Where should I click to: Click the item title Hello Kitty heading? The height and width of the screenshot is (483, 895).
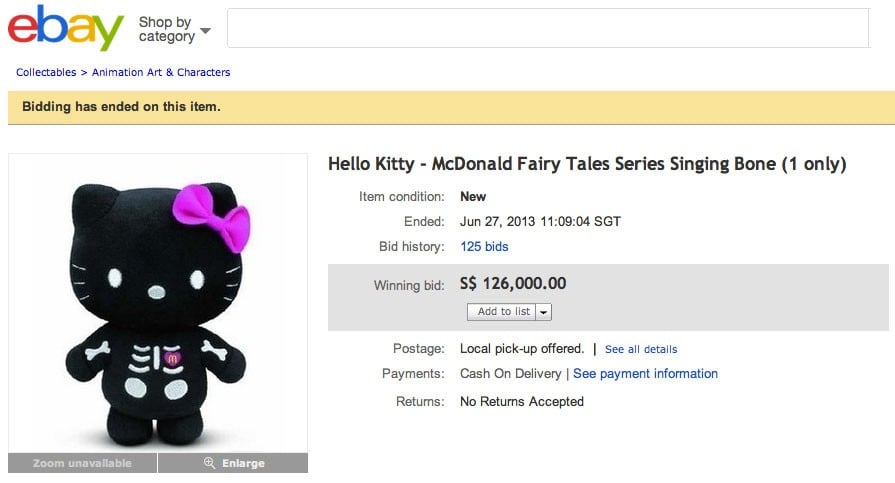[587, 164]
